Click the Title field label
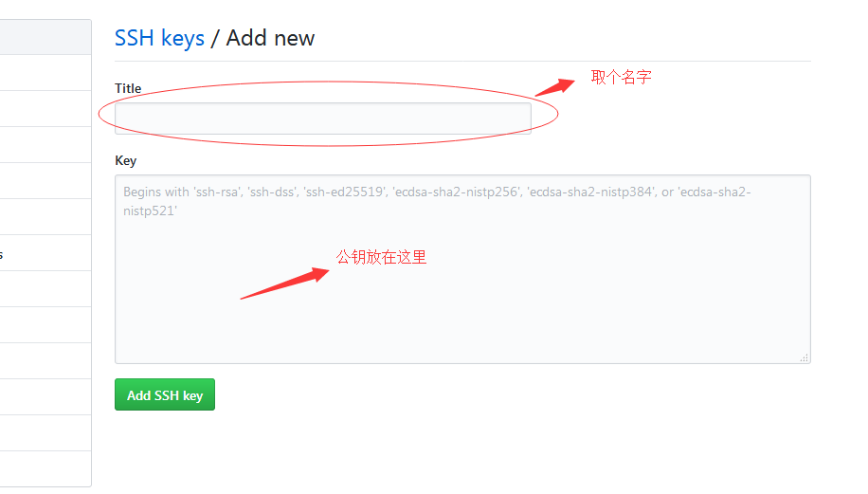Viewport: 868px width, 494px height. [128, 88]
